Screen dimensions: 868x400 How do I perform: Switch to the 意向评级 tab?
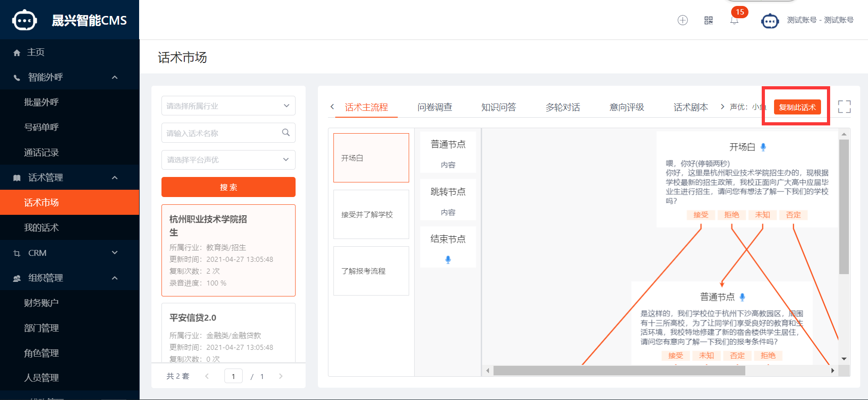tap(627, 107)
